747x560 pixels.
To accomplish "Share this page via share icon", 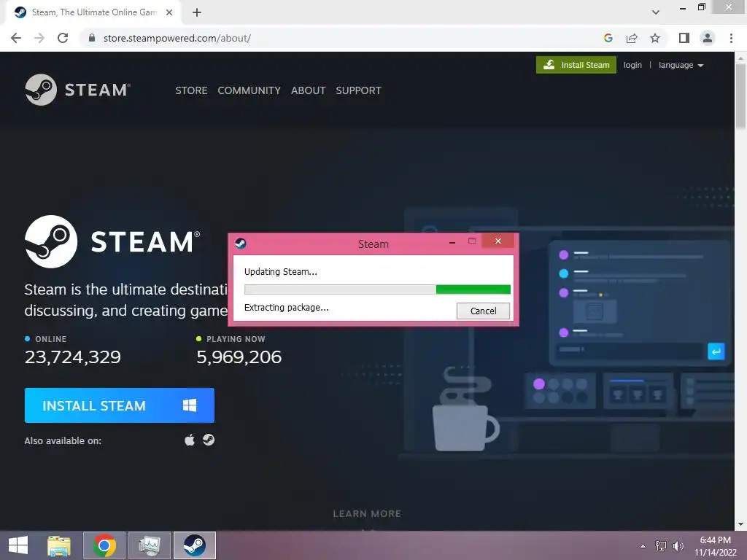I will [x=632, y=38].
